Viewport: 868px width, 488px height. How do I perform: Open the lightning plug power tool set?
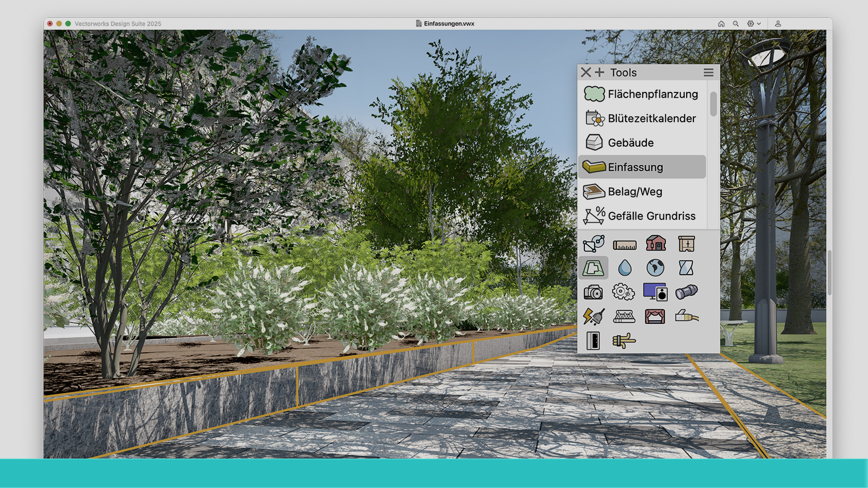pyautogui.click(x=594, y=316)
